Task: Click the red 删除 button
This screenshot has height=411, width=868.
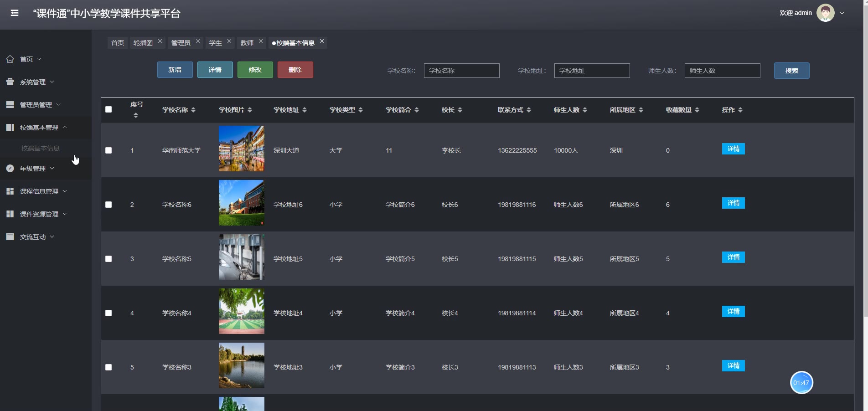Action: pyautogui.click(x=295, y=70)
